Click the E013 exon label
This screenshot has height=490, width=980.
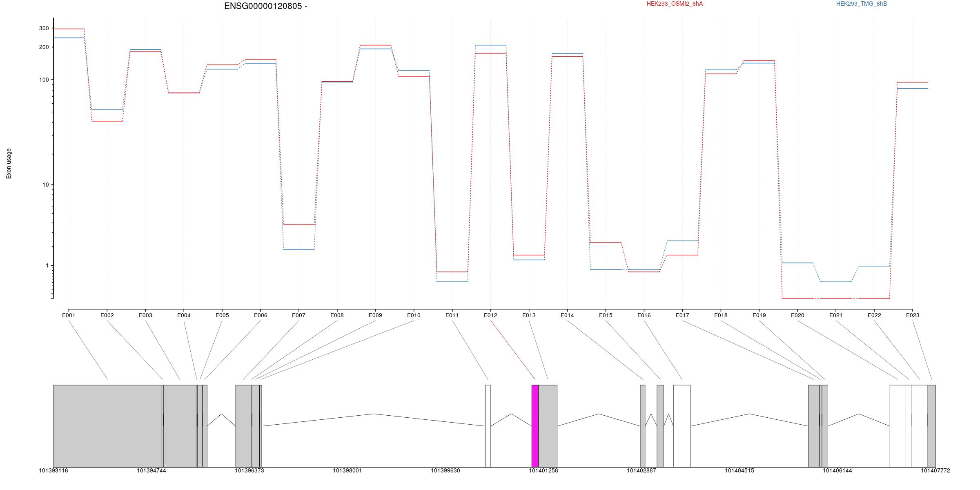[x=529, y=315]
